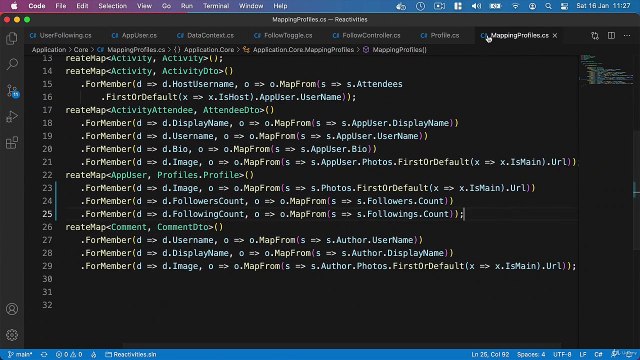Click the screen recording menu bar icon
The height and width of the screenshot is (360, 640).
pyautogui.click(x=439, y=6)
